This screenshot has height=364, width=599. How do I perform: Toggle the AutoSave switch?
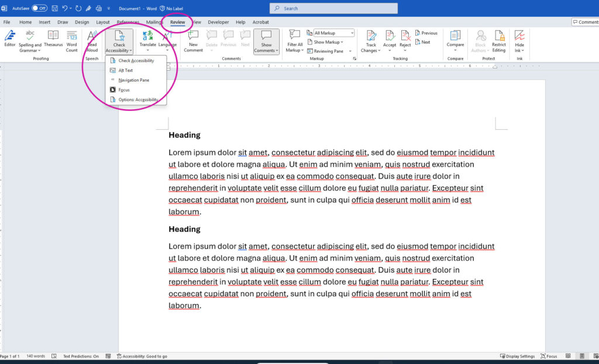[x=39, y=8]
